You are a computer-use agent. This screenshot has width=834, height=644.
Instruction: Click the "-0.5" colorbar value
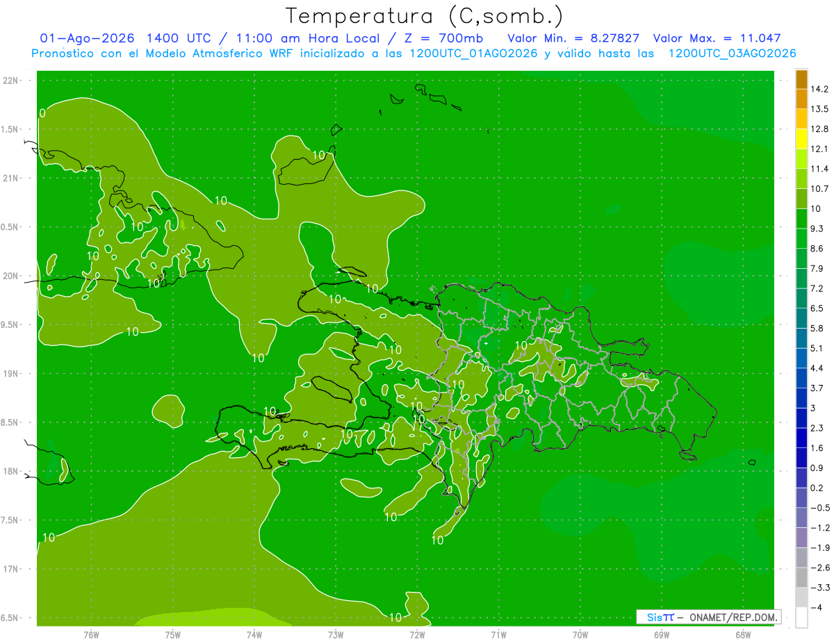819,508
